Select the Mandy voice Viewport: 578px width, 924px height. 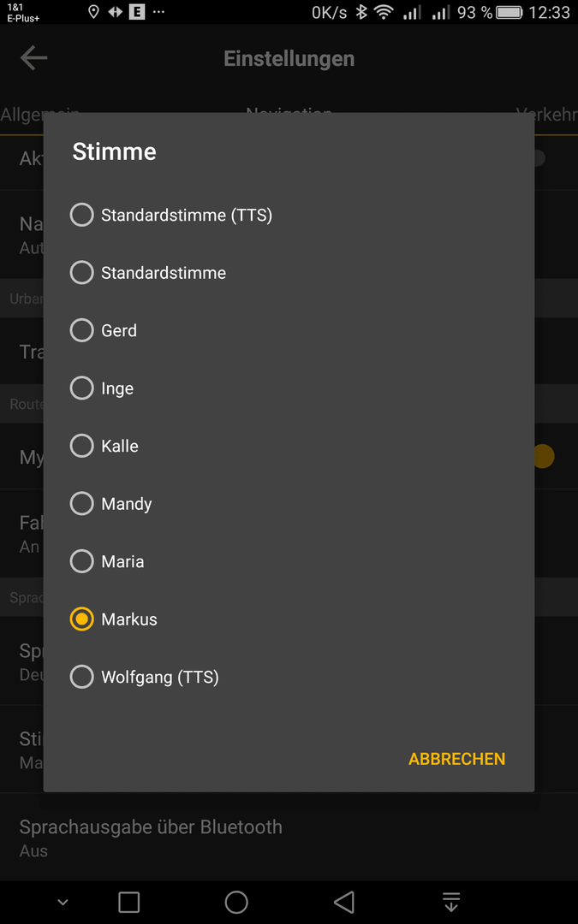click(x=110, y=504)
